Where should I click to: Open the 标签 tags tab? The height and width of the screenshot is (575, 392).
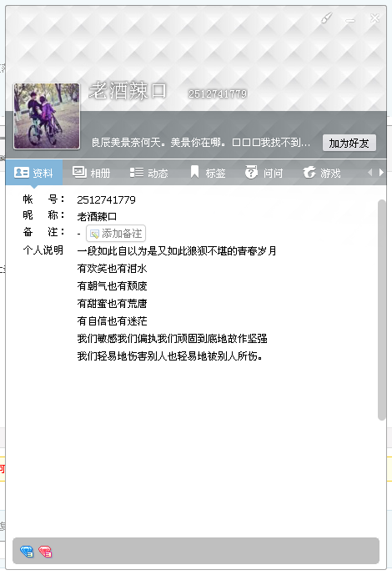[208, 173]
